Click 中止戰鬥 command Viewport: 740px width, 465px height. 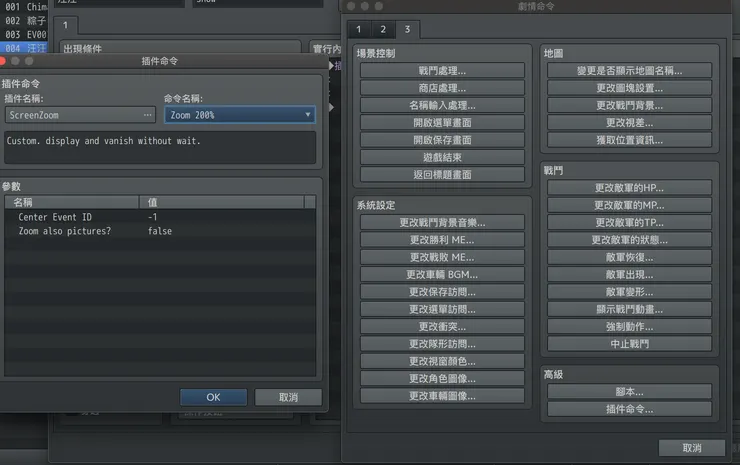[x=630, y=344]
